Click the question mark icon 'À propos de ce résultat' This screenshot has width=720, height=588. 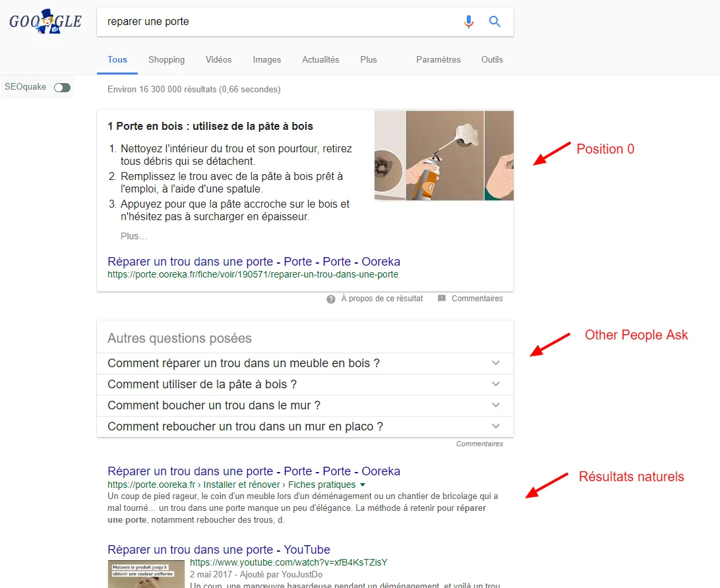click(330, 299)
